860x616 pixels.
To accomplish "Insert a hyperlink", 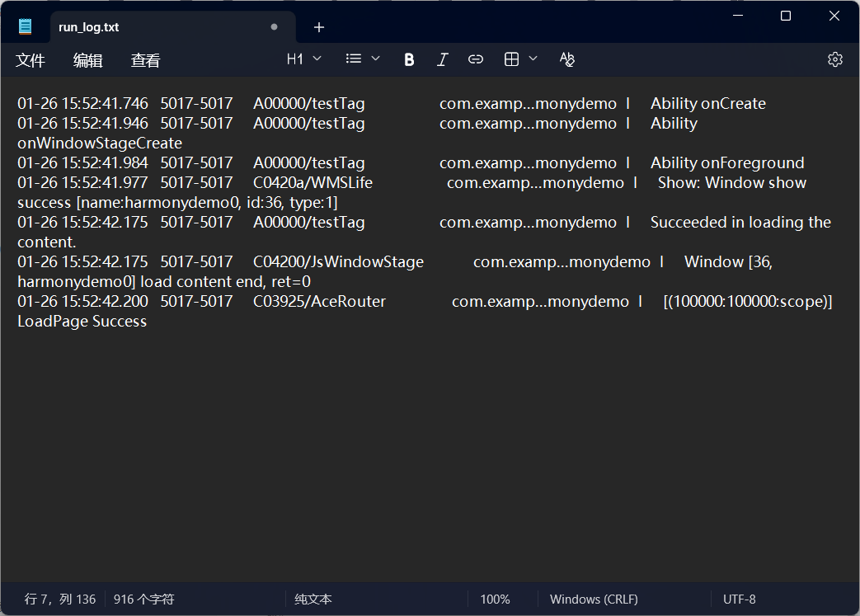I will pos(476,59).
